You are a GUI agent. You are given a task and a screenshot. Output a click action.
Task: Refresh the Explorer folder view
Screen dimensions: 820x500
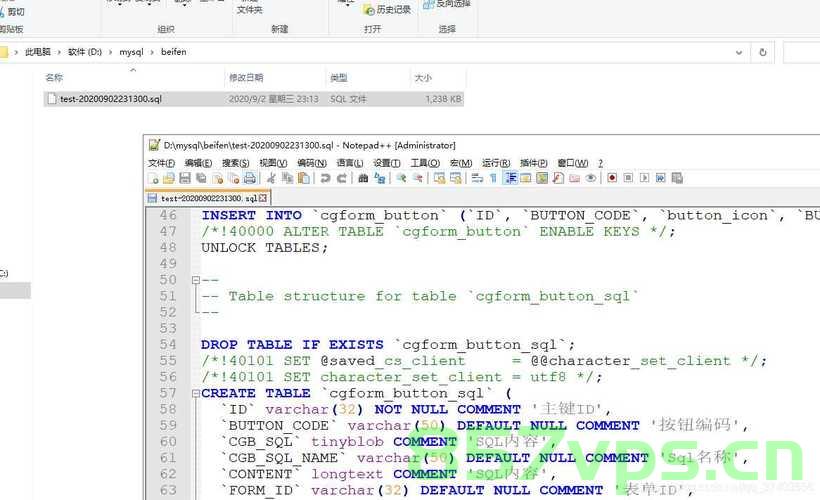[x=763, y=52]
